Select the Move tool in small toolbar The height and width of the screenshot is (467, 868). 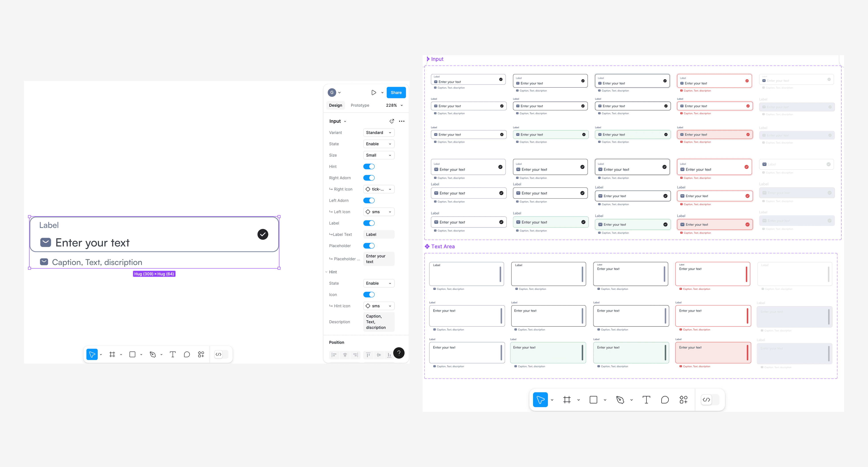point(92,354)
